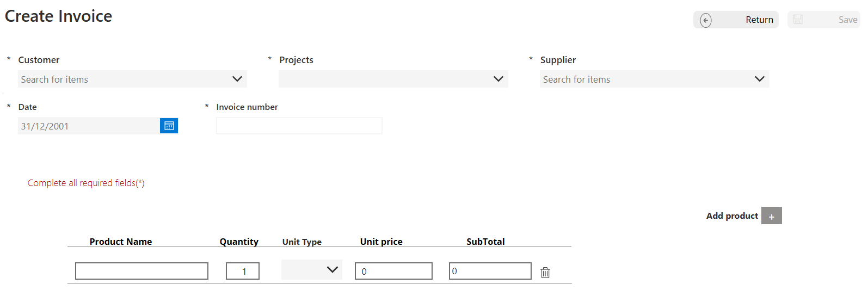Open the Unit Type dropdown
This screenshot has height=302, width=868.
312,270
